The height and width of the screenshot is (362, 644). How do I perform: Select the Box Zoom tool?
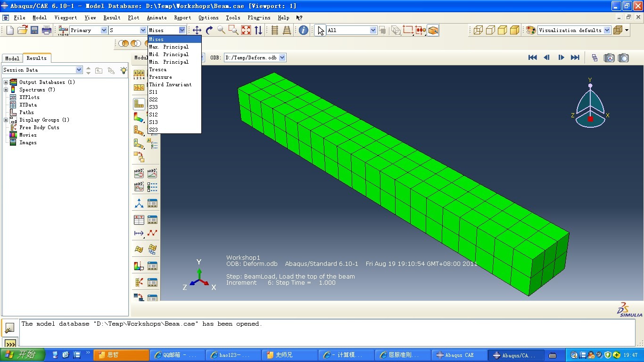pos(233,30)
